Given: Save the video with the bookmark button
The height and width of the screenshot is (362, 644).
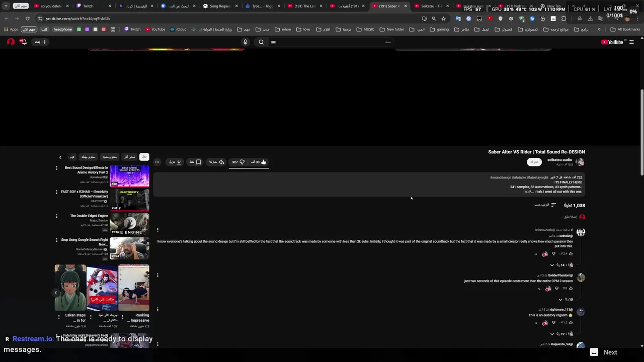Looking at the screenshot, I should pyautogui.click(x=195, y=162).
